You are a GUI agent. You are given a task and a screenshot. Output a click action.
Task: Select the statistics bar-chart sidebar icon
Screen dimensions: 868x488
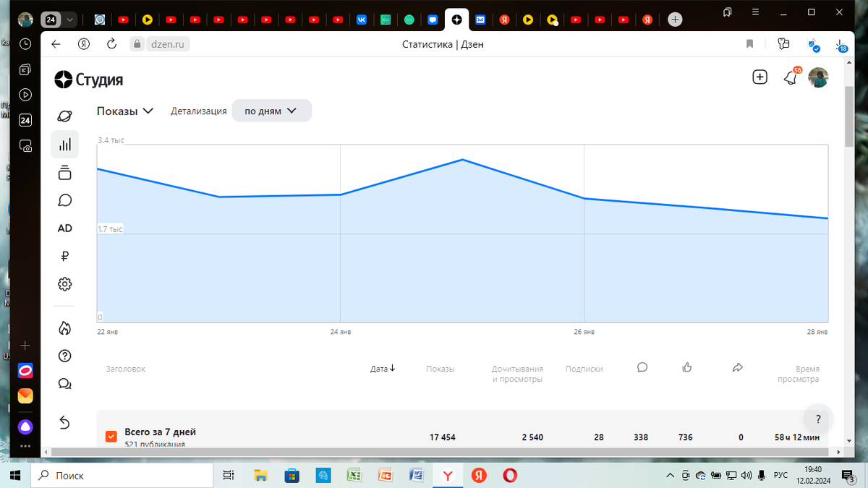tap(64, 145)
